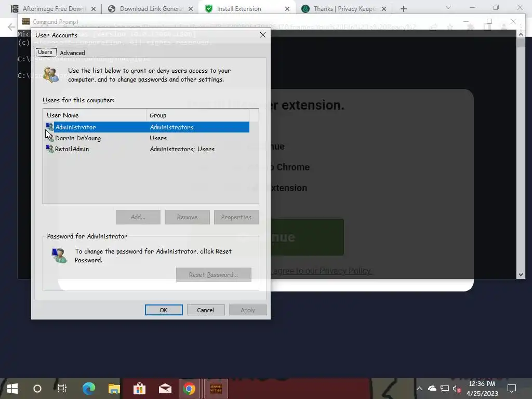Image resolution: width=532 pixels, height=399 pixels.
Task: Open a new browser tab
Action: pos(403,9)
